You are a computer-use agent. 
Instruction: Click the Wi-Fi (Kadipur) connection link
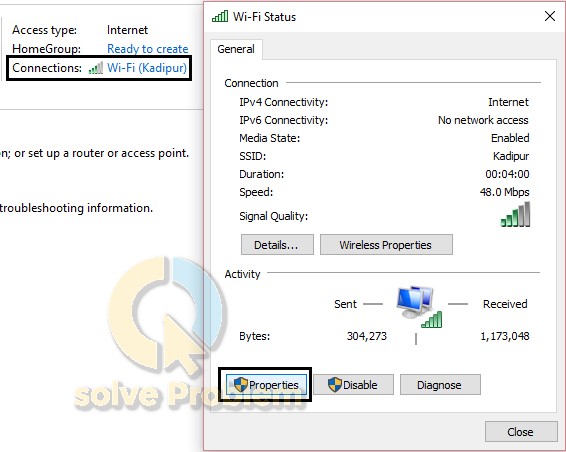[147, 68]
